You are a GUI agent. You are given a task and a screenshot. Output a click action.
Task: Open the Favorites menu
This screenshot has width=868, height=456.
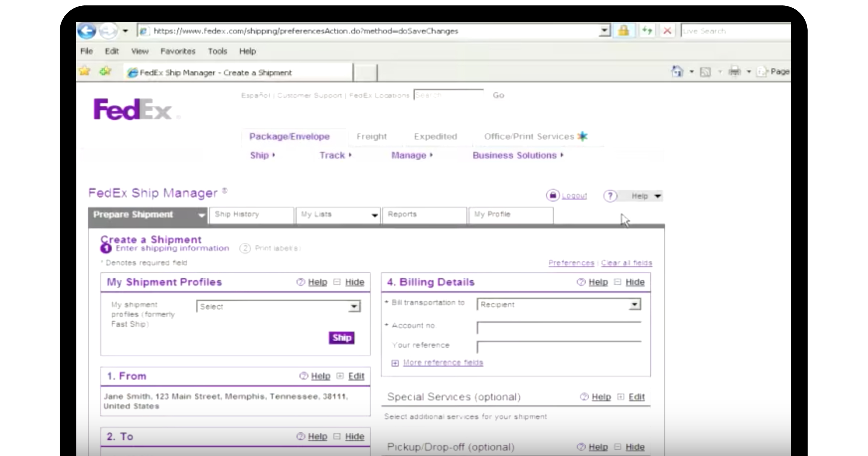(178, 51)
